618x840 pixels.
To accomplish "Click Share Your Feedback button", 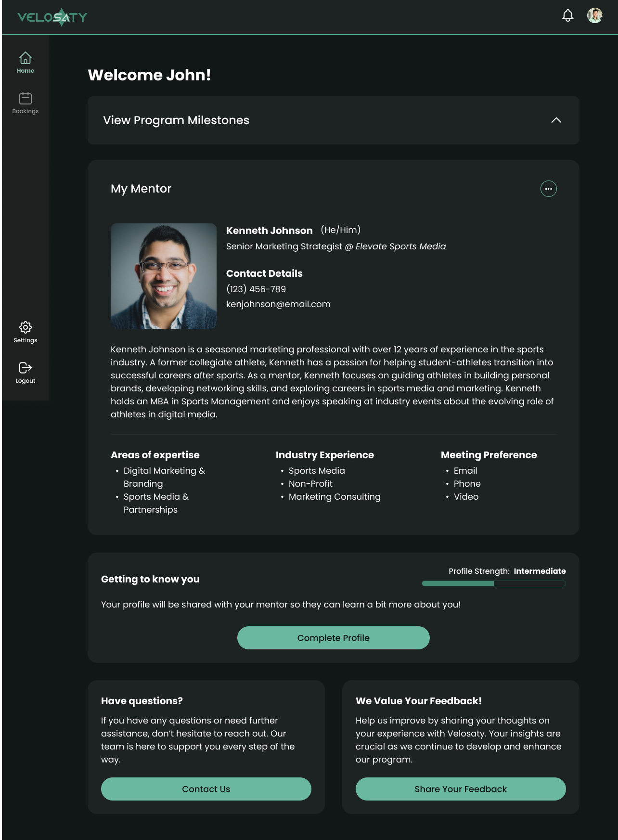I will (x=461, y=789).
